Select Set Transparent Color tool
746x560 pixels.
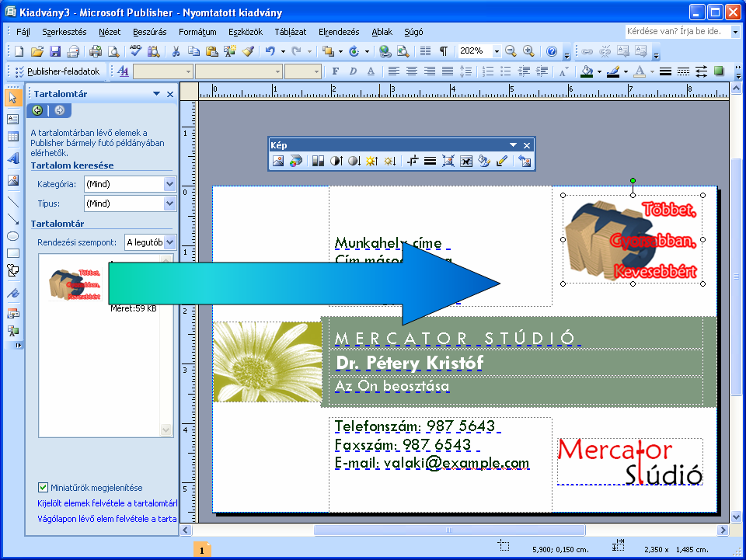coord(501,161)
